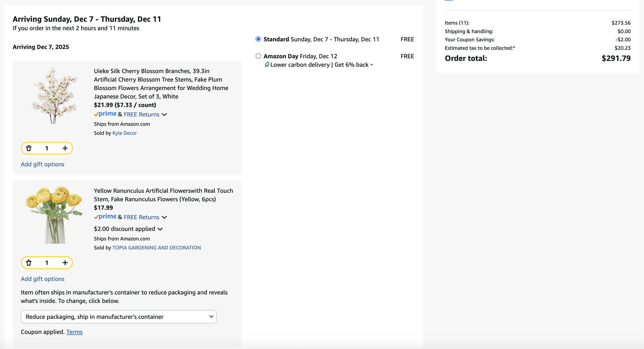Increase cherry blossom quantity with plus icon
This screenshot has height=349, width=644.
[65, 148]
